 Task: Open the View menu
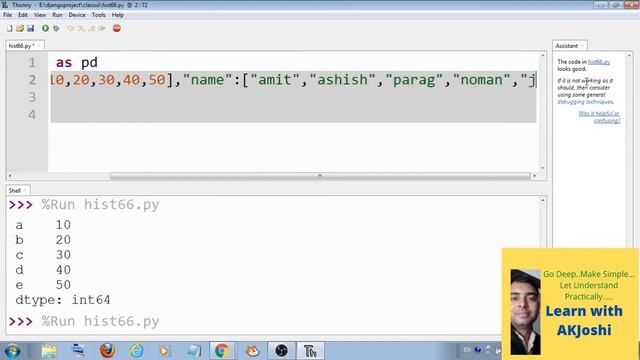click(40, 15)
